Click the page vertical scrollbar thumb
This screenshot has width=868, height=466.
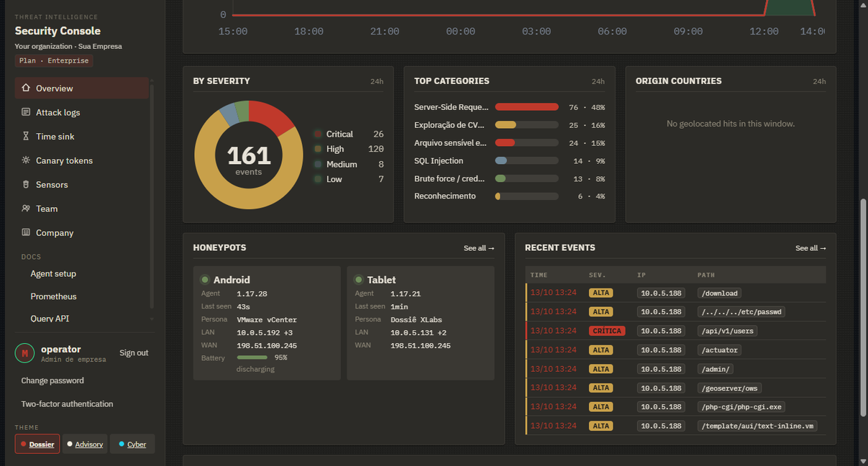click(864, 308)
